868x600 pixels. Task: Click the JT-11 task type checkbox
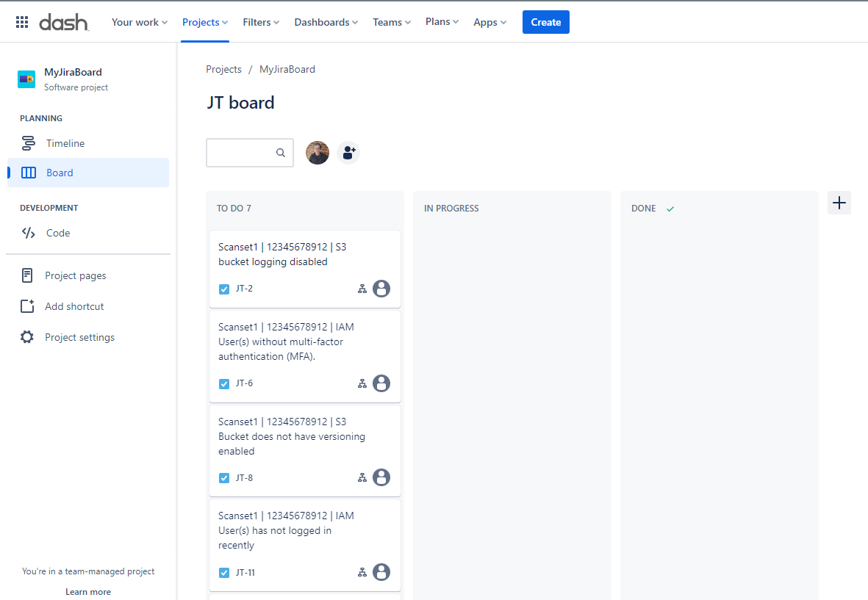pyautogui.click(x=224, y=573)
